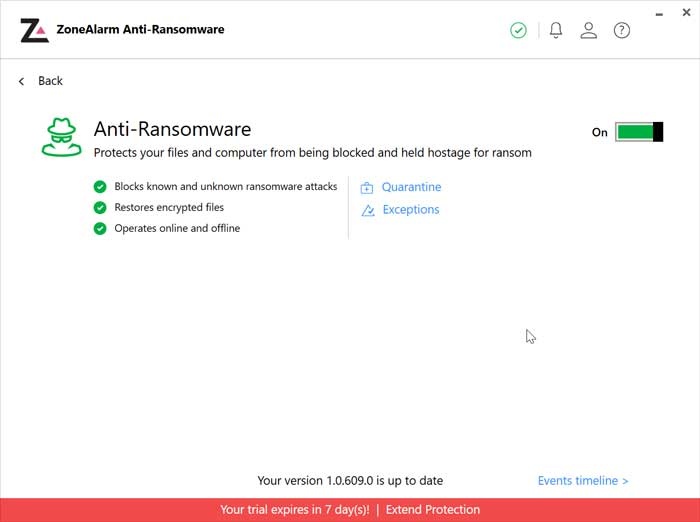The image size is (700, 522).
Task: Click the Exceptions icon
Action: [368, 210]
